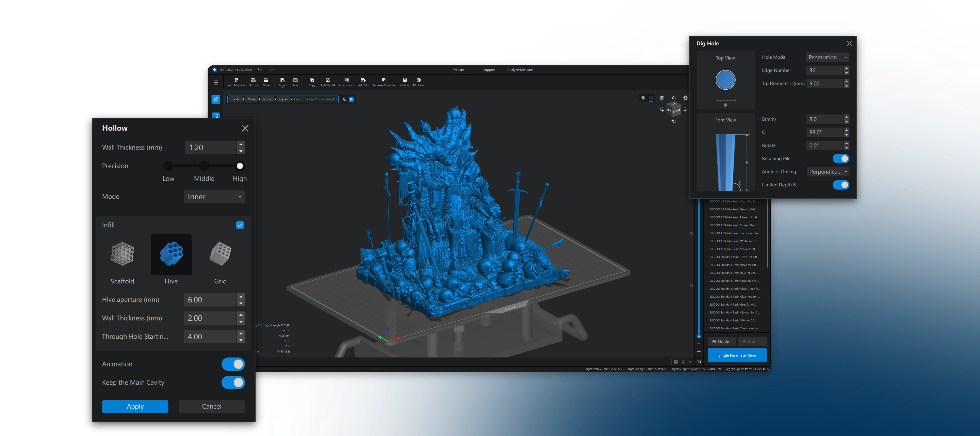980x436 pixels.
Task: Open the History tool in toolbar
Action: (x=253, y=82)
